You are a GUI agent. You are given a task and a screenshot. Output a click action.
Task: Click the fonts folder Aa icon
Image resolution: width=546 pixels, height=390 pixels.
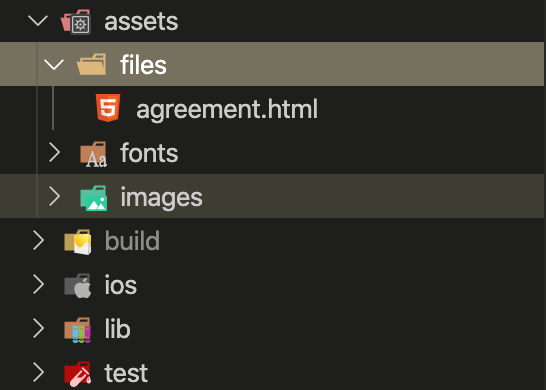point(93,155)
